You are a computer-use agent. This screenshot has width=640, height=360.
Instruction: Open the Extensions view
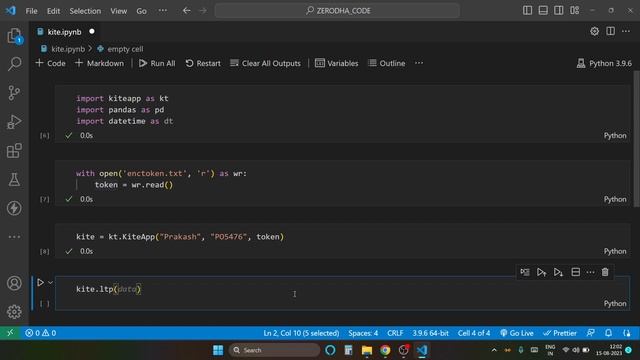14,151
